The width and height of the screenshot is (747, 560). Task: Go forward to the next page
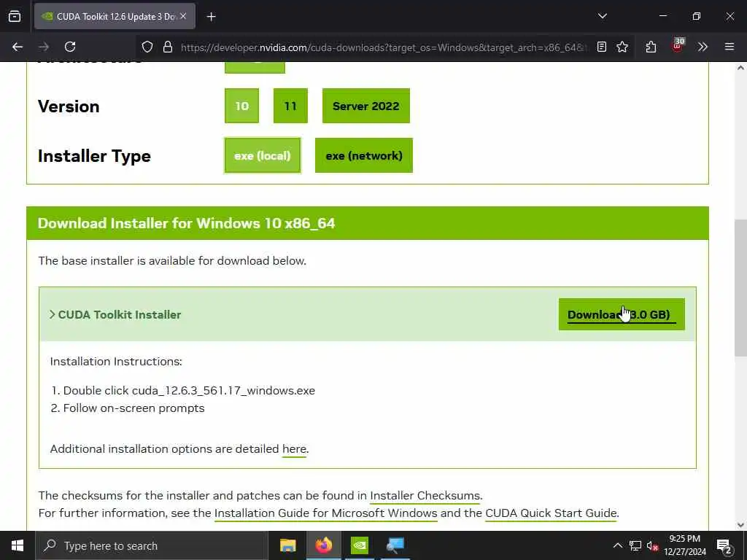point(44,47)
